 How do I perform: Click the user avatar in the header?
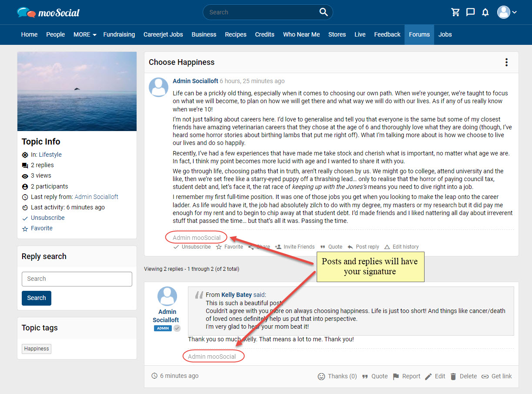coord(504,12)
